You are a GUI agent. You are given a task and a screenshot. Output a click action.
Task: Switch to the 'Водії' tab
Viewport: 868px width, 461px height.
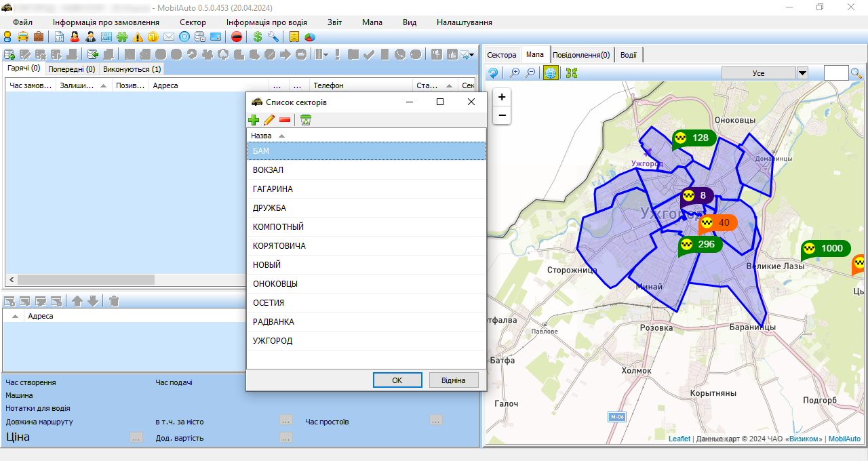628,55
